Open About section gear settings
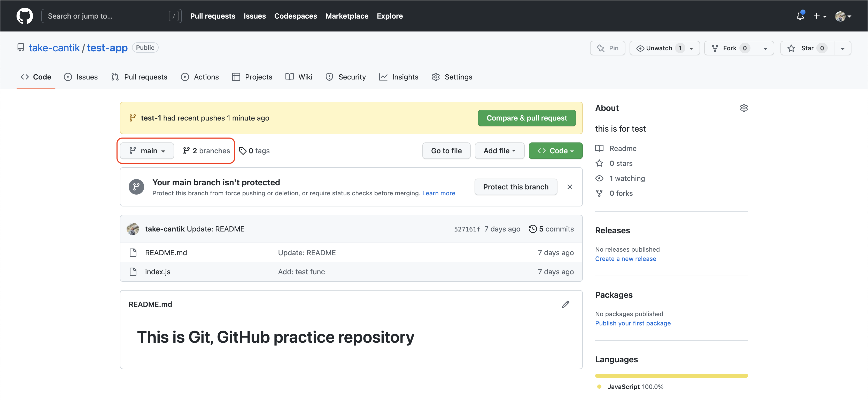The image size is (868, 400). 744,108
